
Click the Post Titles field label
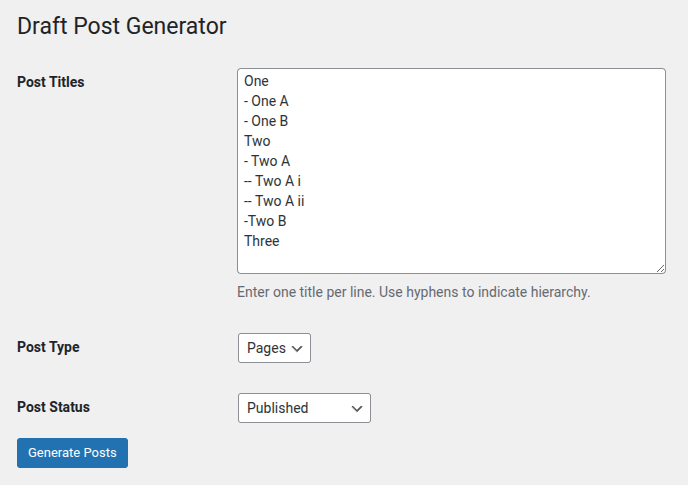coord(51,82)
